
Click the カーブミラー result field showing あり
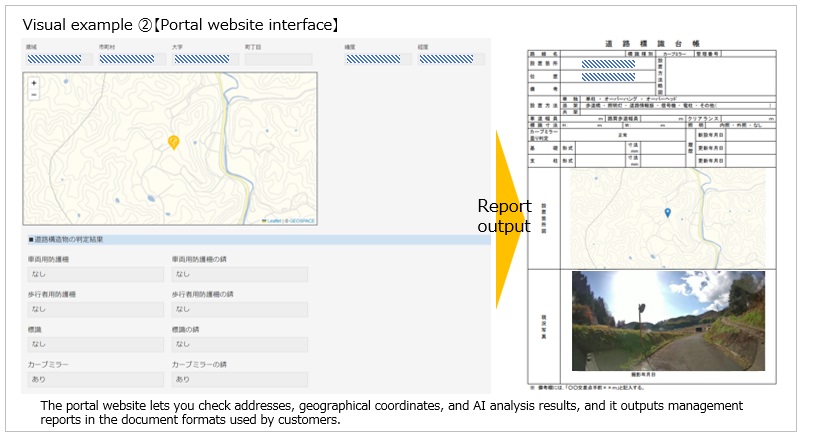click(94, 379)
